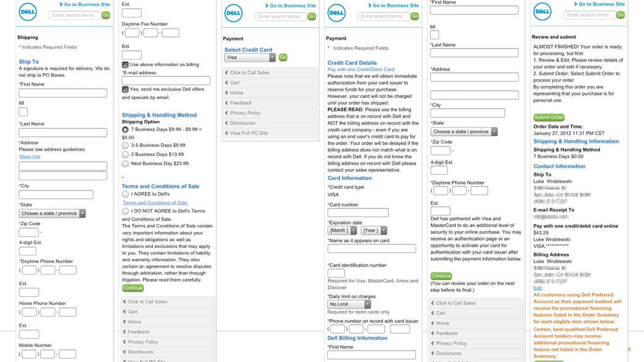Click the 'Pay with one Credit/Debit Card' text

361,69
